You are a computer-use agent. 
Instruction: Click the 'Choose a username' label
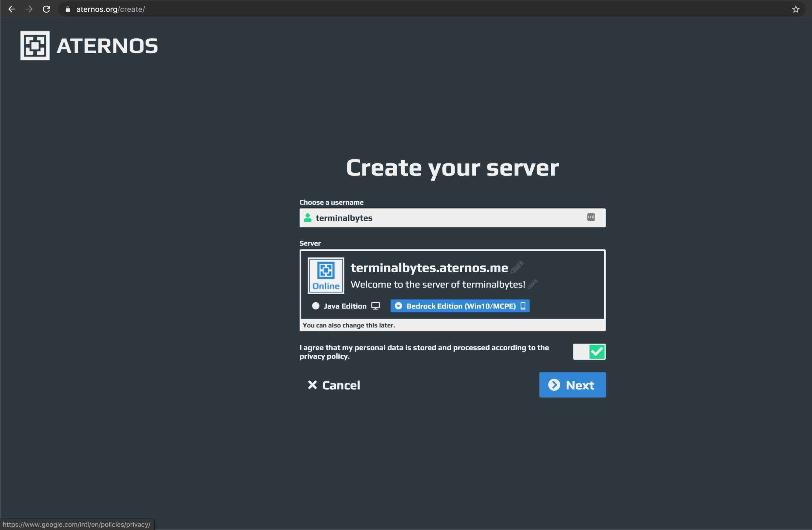click(x=331, y=202)
